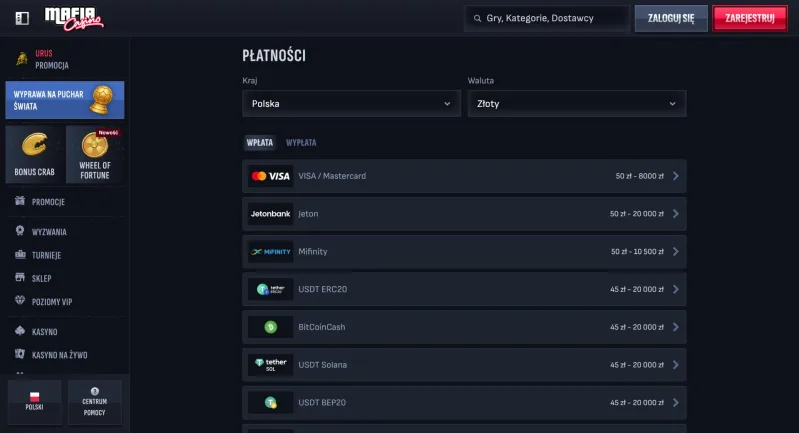Open Centrum Pomocy help center
Image resolution: width=799 pixels, height=433 pixels.
[95, 402]
